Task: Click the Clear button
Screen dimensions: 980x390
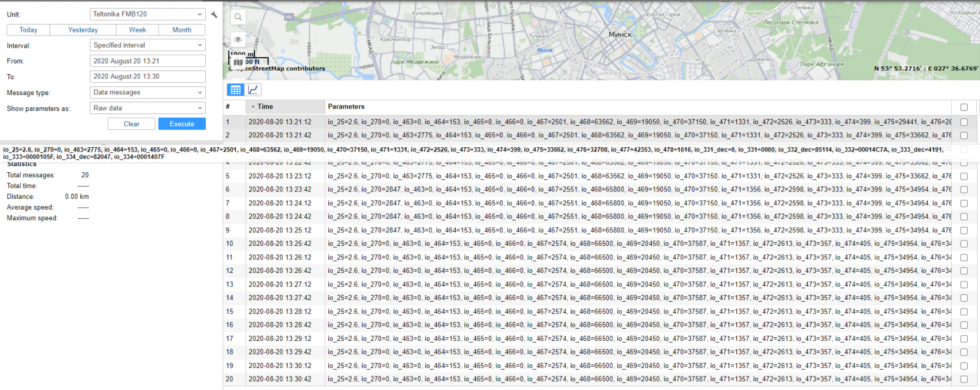Action: point(131,124)
